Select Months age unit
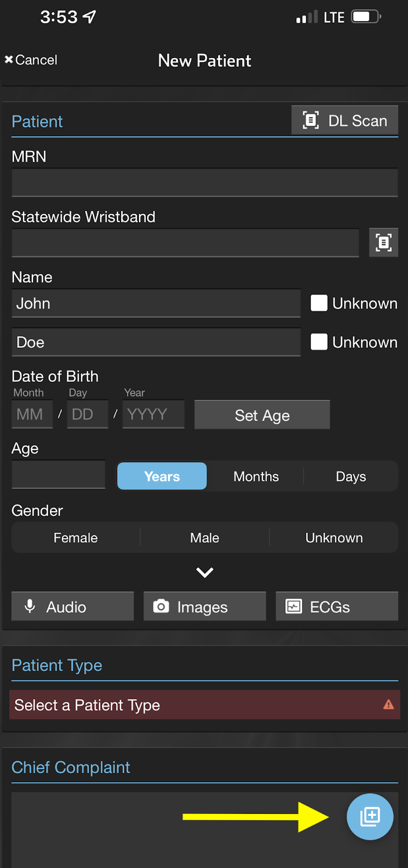The height and width of the screenshot is (868, 408). pyautogui.click(x=256, y=476)
